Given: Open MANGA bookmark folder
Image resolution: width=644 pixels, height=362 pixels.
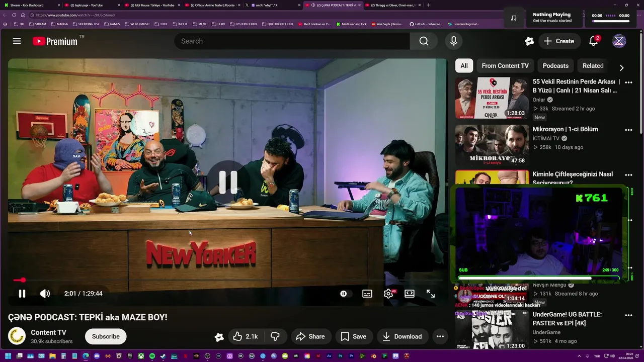Looking at the screenshot, I should (59, 24).
